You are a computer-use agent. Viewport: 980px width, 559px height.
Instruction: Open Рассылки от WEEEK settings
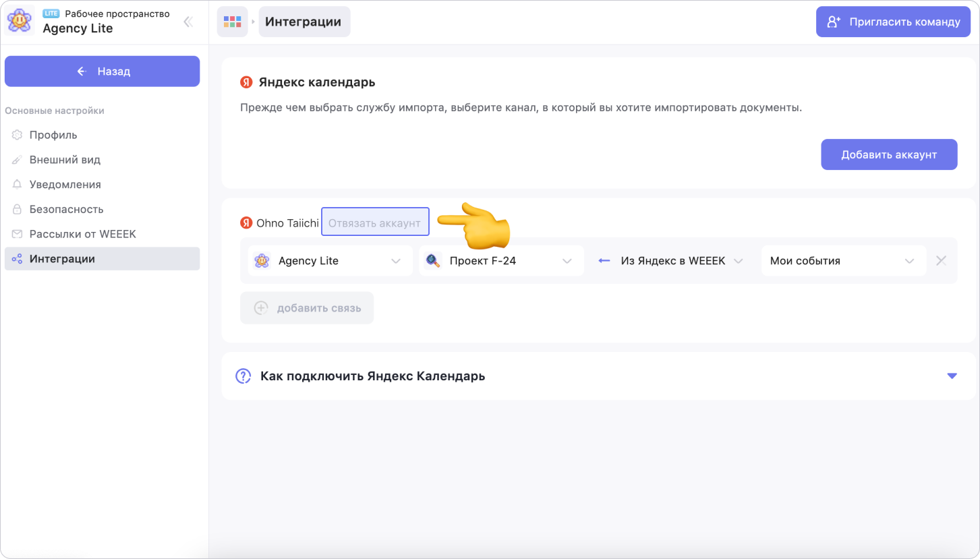tap(102, 234)
